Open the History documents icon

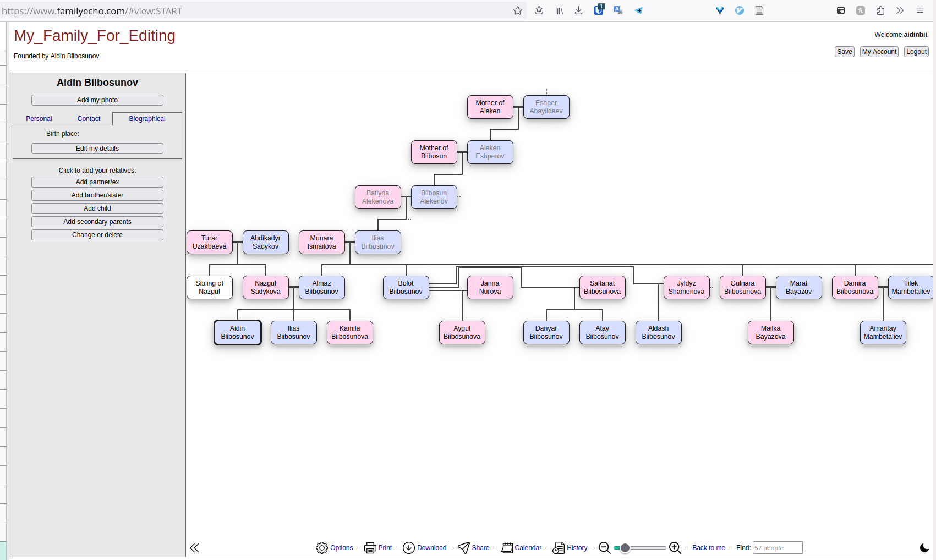click(559, 548)
